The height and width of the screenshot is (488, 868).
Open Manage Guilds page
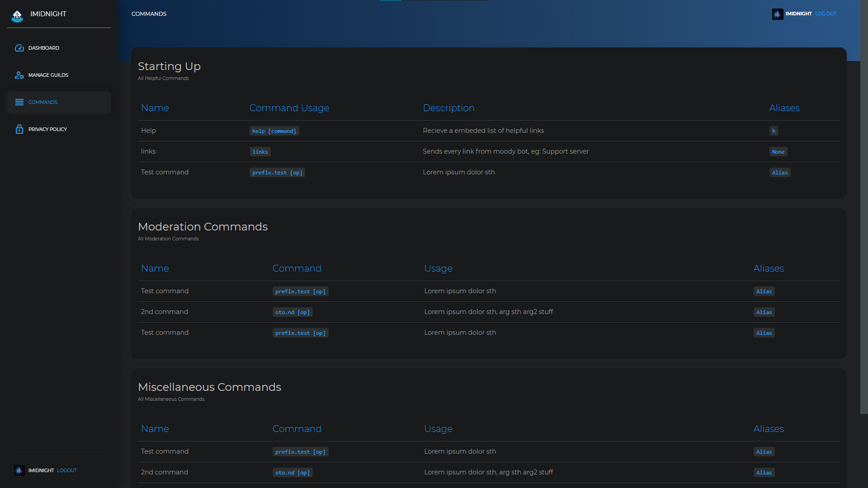click(59, 75)
